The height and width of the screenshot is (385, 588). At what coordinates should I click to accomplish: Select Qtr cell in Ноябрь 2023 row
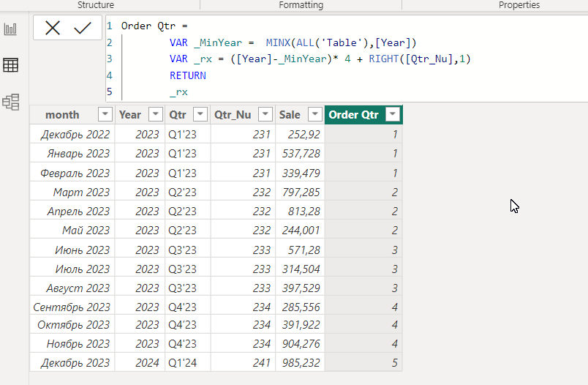(x=187, y=344)
